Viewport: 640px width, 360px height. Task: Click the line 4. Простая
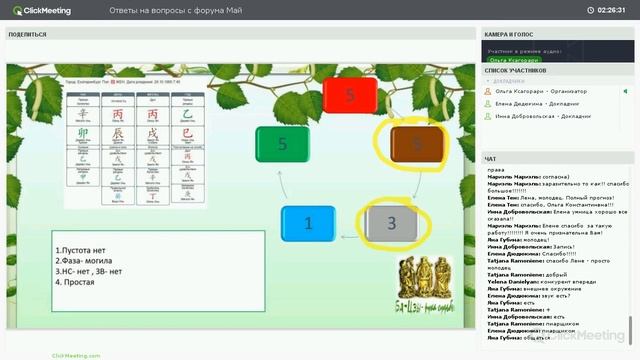[75, 282]
